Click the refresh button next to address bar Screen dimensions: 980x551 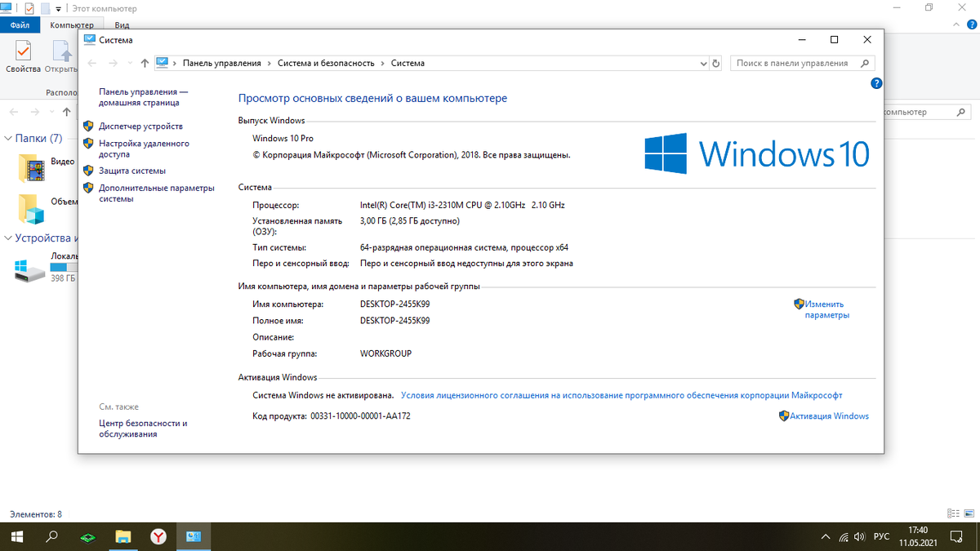point(716,63)
